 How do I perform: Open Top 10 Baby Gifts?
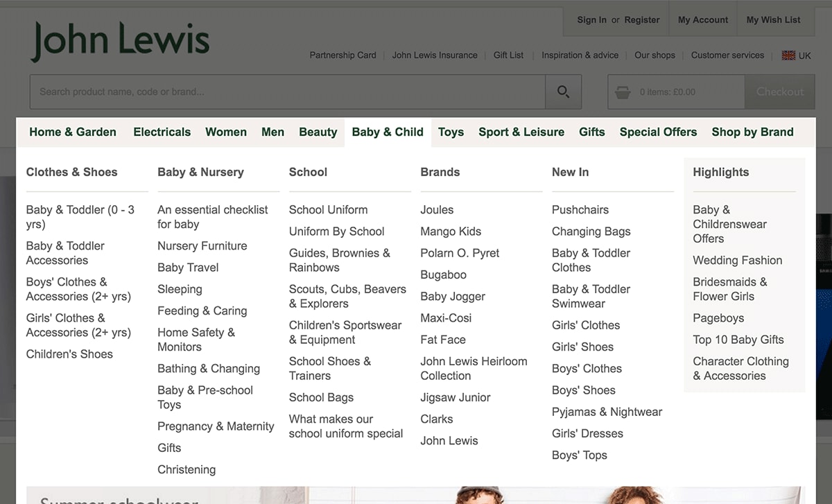[738, 340]
